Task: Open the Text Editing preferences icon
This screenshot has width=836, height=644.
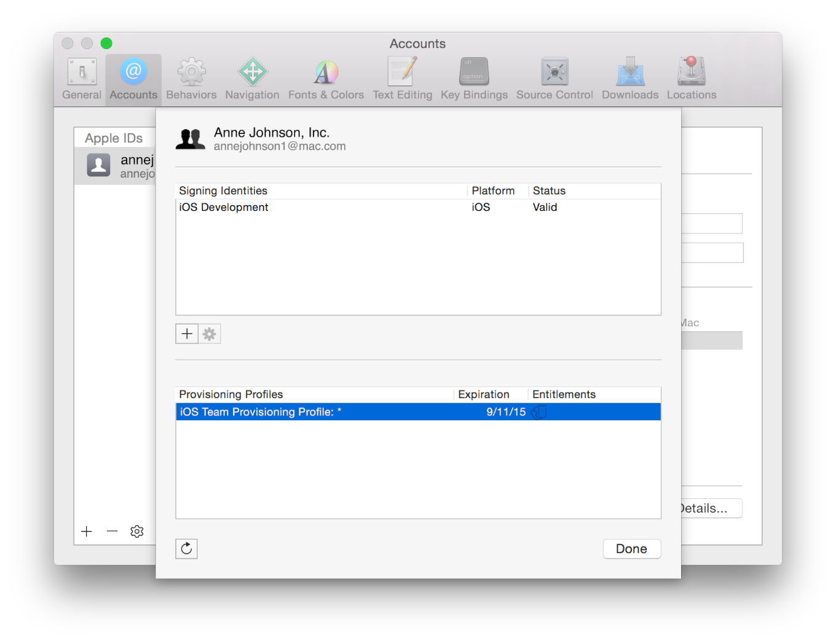Action: [403, 77]
